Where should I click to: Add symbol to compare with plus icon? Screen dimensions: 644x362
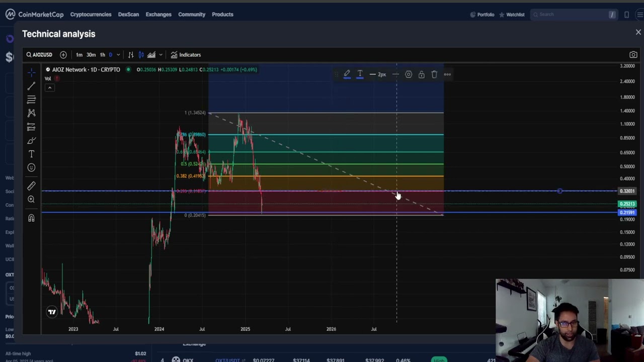pyautogui.click(x=63, y=55)
